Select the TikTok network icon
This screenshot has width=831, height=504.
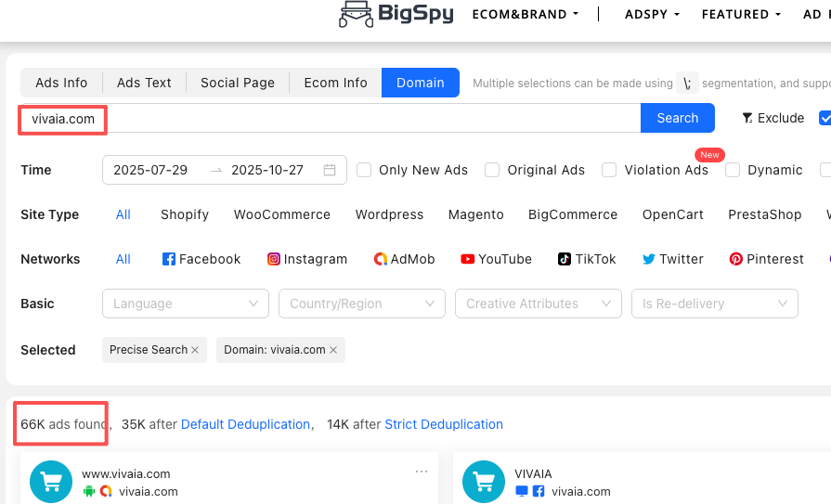[565, 259]
